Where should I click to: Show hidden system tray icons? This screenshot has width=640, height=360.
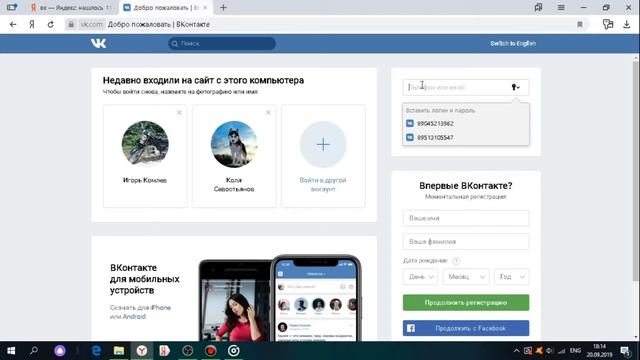pyautogui.click(x=516, y=351)
